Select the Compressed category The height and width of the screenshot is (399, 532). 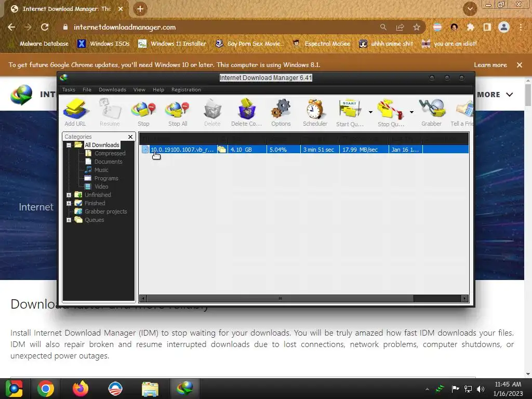(x=110, y=153)
